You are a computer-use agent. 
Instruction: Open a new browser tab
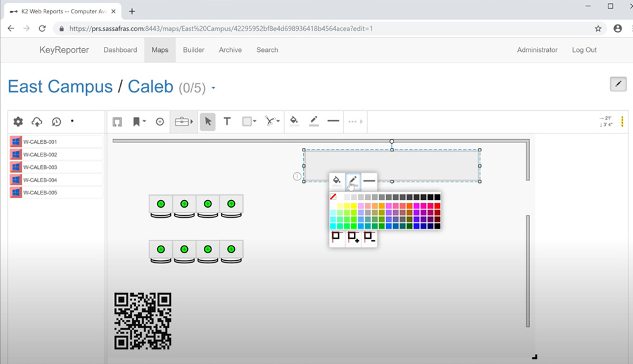(132, 11)
